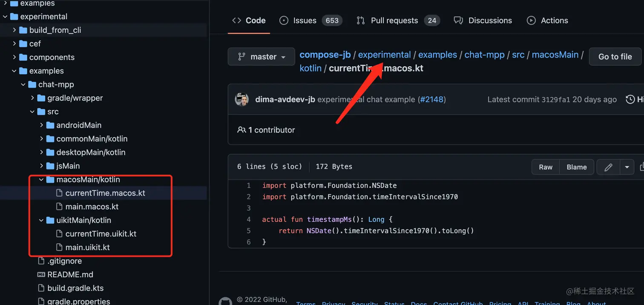Click the Actions play icon
This screenshot has height=305, width=644.
coord(531,20)
